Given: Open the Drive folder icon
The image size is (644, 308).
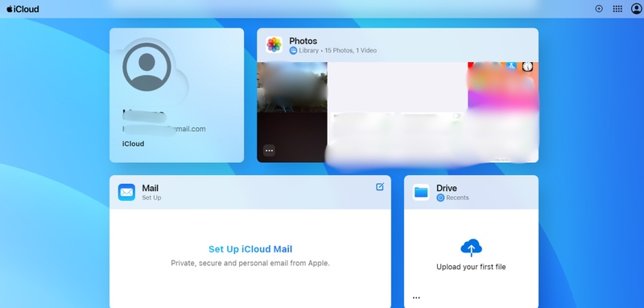Looking at the screenshot, I should (421, 192).
